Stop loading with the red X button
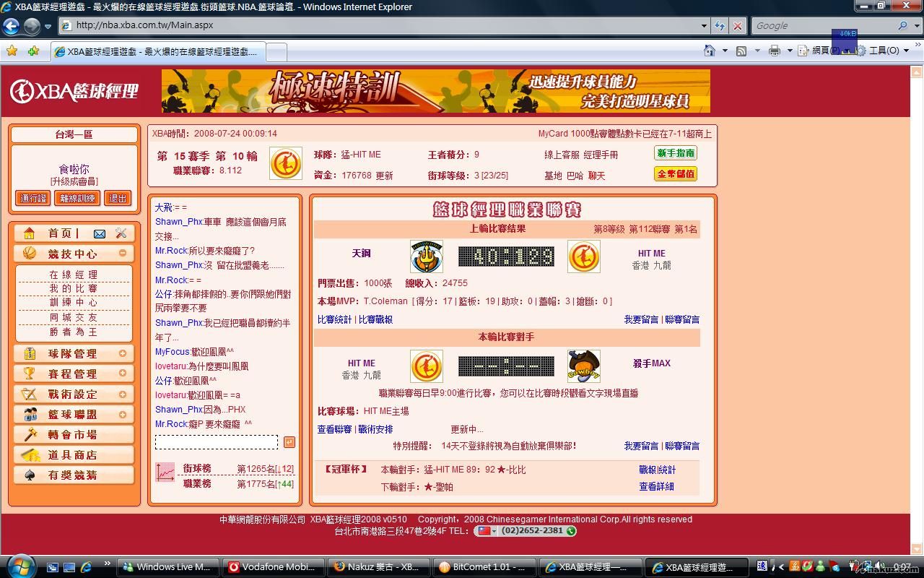924x578 pixels. pyautogui.click(x=737, y=25)
